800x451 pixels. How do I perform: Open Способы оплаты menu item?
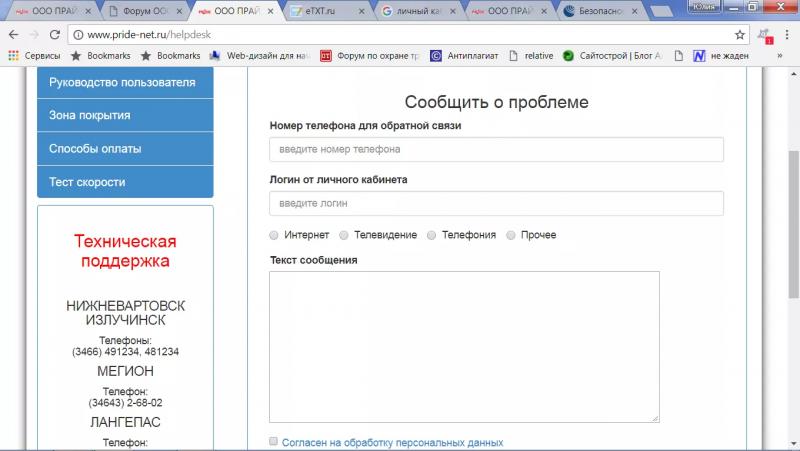coord(125,148)
